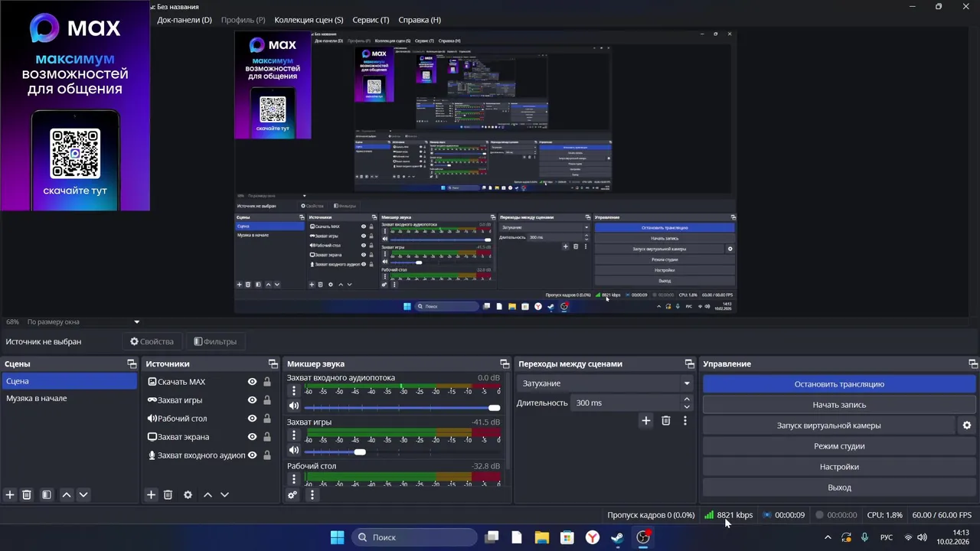This screenshot has width=980, height=551.
Task: Remove scene transition with trash icon
Action: 665,420
